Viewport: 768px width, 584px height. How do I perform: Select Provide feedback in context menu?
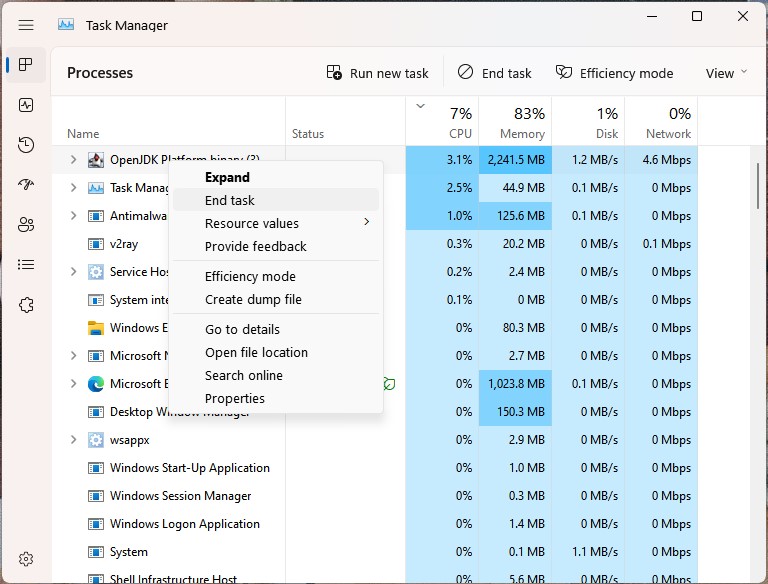[276, 246]
